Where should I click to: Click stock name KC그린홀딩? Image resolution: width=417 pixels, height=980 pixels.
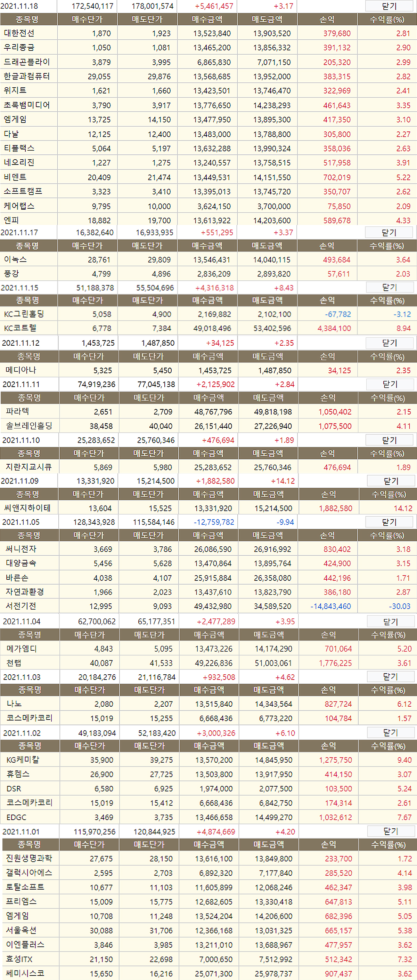point(24,314)
